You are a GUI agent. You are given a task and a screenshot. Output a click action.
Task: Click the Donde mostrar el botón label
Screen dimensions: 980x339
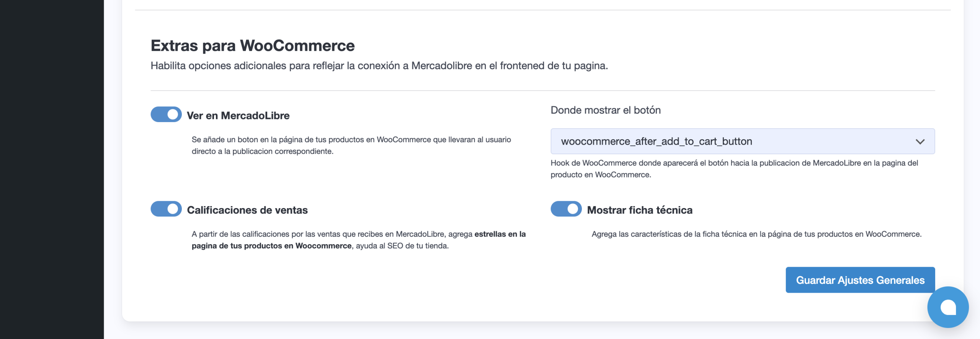coord(606,110)
